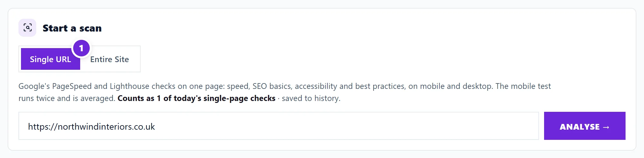
Task: Click the runs twice and is averaged text
Action: point(67,98)
